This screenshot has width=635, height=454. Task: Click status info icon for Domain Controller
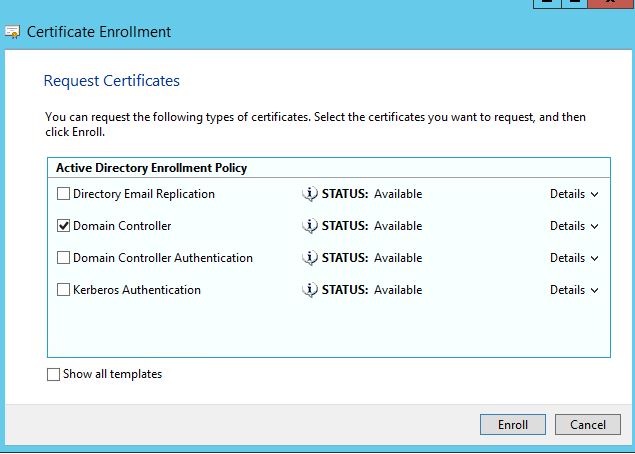coord(310,226)
